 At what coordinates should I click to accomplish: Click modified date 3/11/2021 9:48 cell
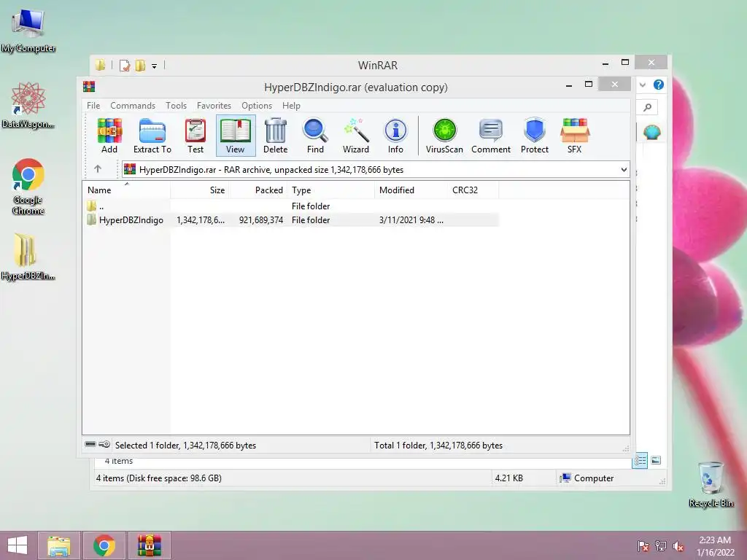coord(411,220)
